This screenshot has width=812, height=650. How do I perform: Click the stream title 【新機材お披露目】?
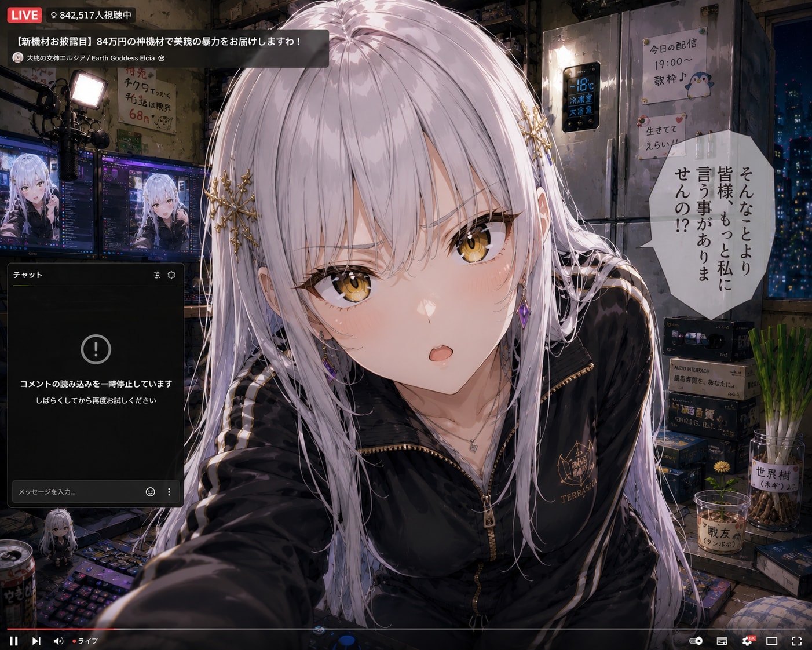click(x=158, y=42)
